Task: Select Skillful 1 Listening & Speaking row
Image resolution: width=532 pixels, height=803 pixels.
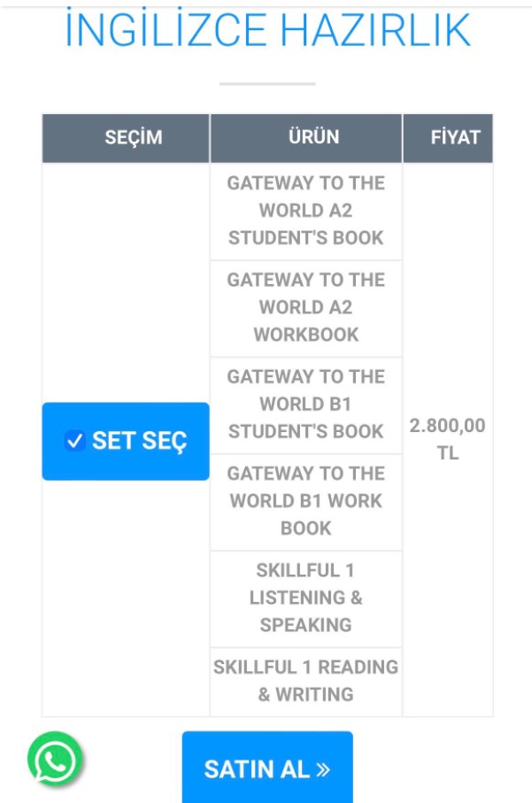Action: 305,598
